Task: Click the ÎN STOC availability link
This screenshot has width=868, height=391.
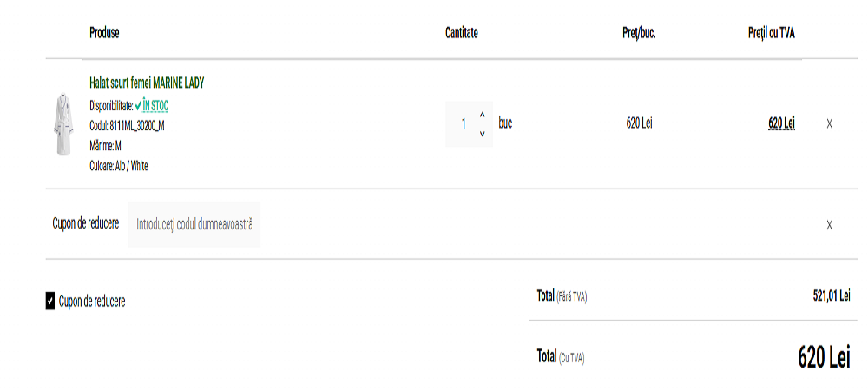Action: pyautogui.click(x=155, y=105)
